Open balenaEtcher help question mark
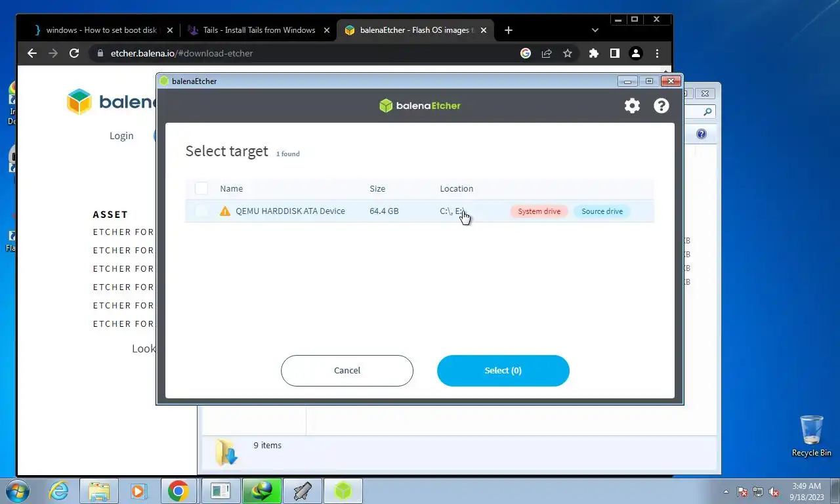The height and width of the screenshot is (504, 840). click(661, 106)
